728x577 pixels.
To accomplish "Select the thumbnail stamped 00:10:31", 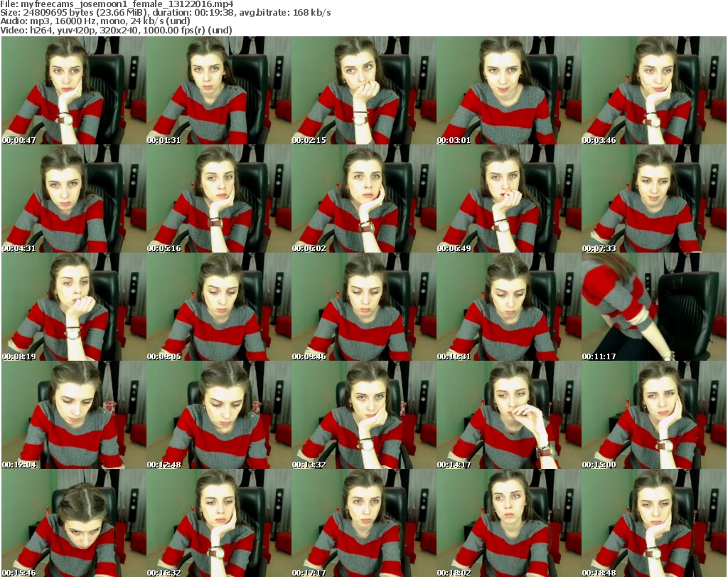I will [509, 307].
